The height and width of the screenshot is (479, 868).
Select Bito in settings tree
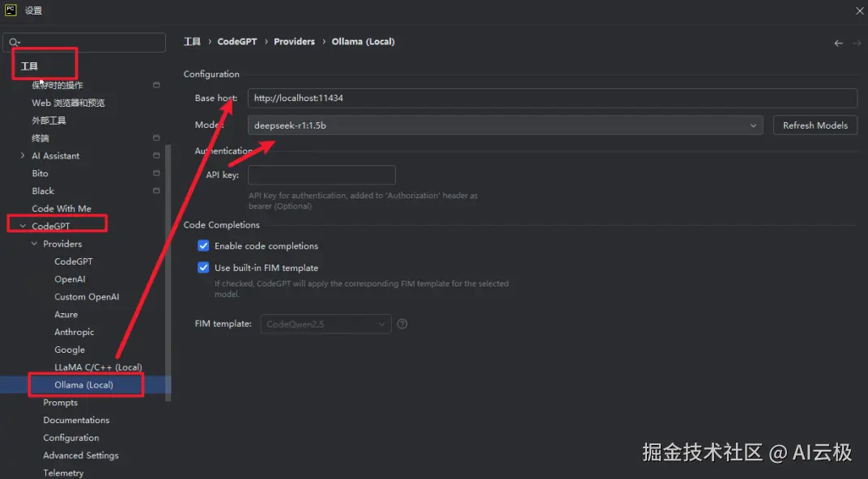(x=40, y=173)
